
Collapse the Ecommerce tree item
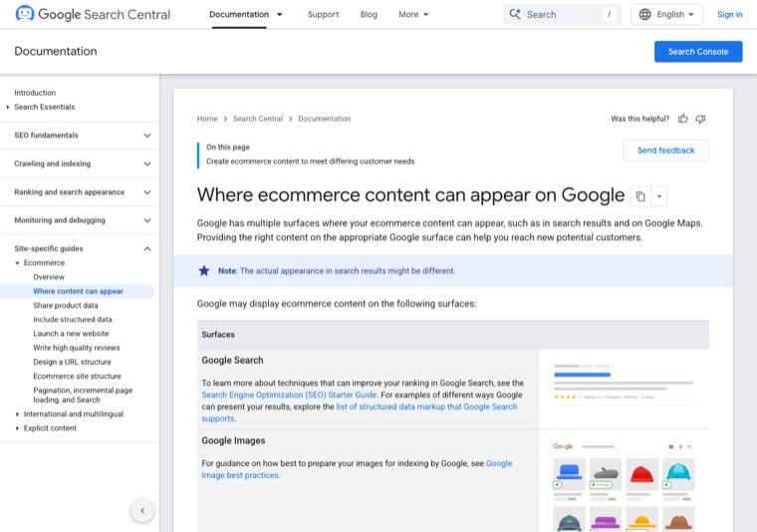(17, 263)
